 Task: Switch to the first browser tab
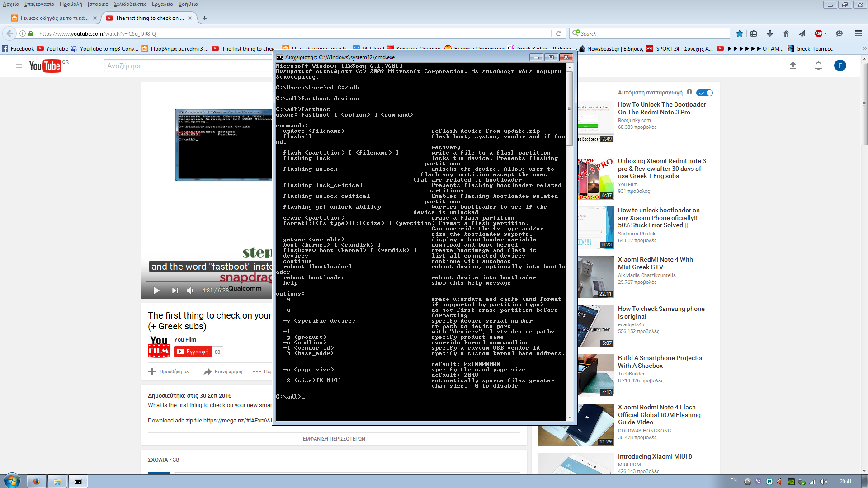(54, 18)
